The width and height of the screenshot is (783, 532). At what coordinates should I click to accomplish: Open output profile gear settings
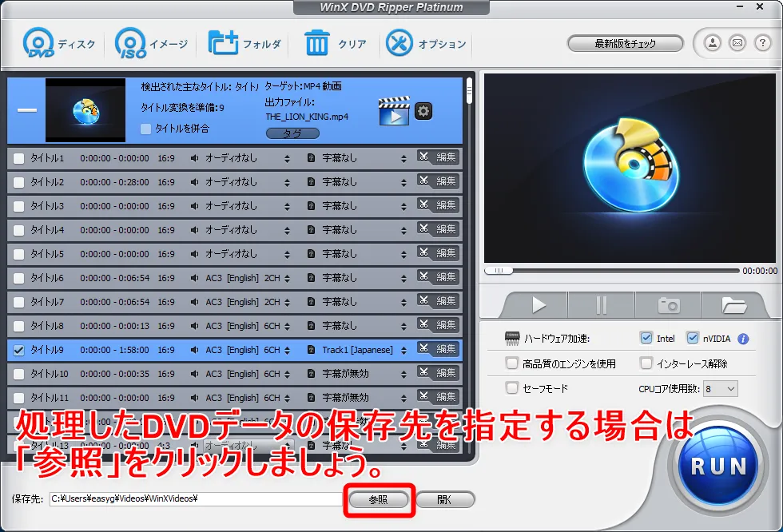(423, 111)
